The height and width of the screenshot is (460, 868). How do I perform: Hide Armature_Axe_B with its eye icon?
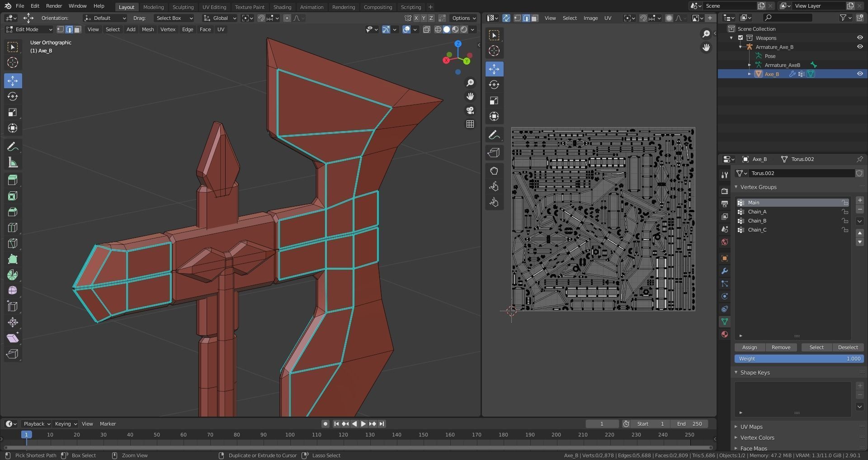860,47
